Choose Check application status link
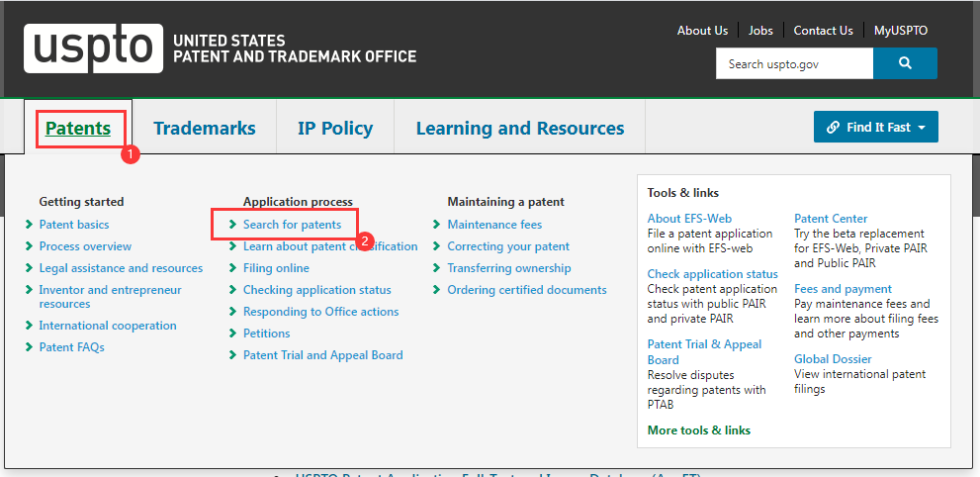This screenshot has width=980, height=477. click(x=712, y=274)
